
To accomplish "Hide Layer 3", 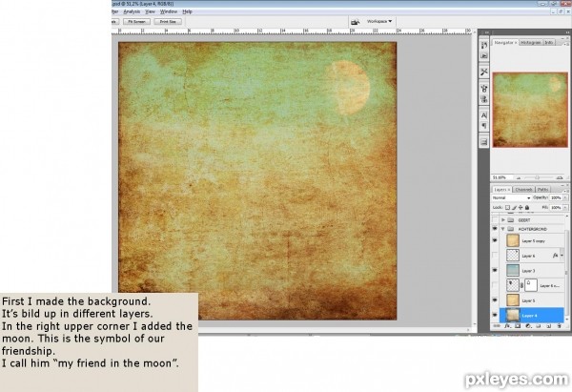I will (x=495, y=271).
